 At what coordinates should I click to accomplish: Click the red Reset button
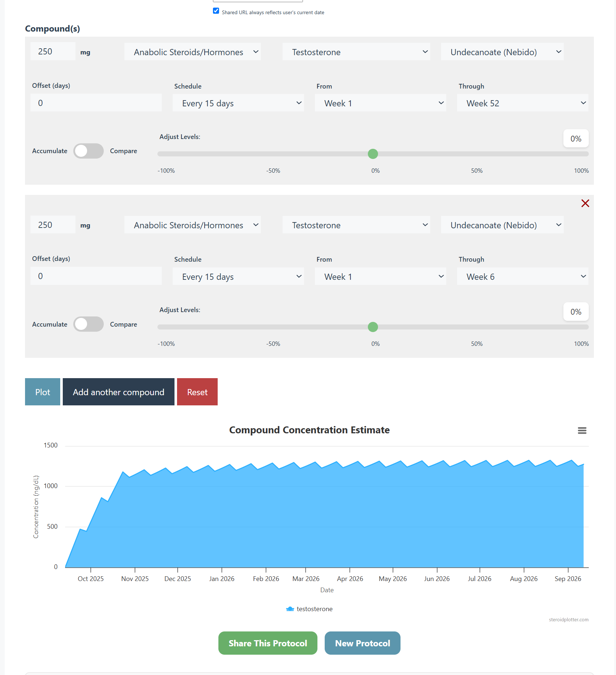(197, 392)
